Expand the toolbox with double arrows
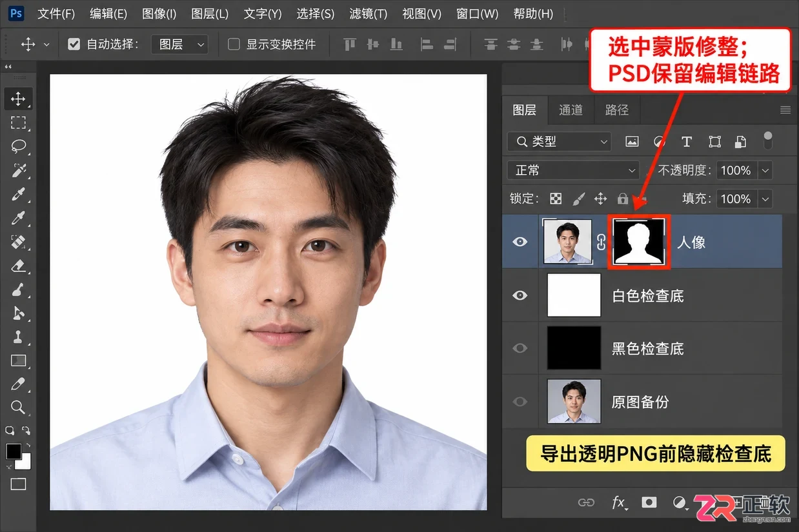 (x=8, y=66)
